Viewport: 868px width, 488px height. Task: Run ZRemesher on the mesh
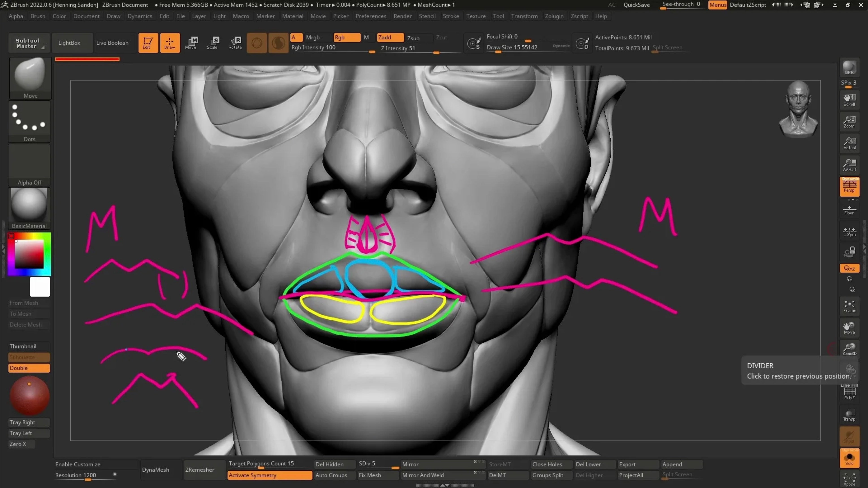[x=199, y=469]
